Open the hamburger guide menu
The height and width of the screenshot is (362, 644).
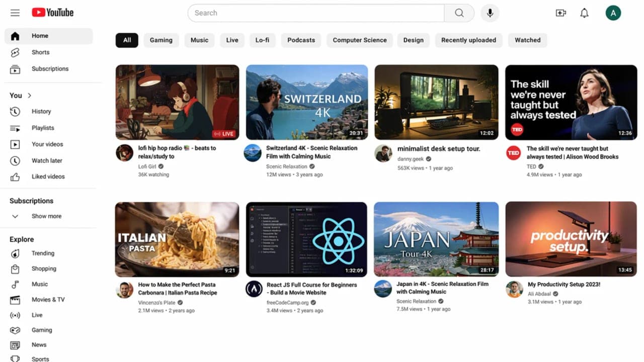[x=15, y=13]
